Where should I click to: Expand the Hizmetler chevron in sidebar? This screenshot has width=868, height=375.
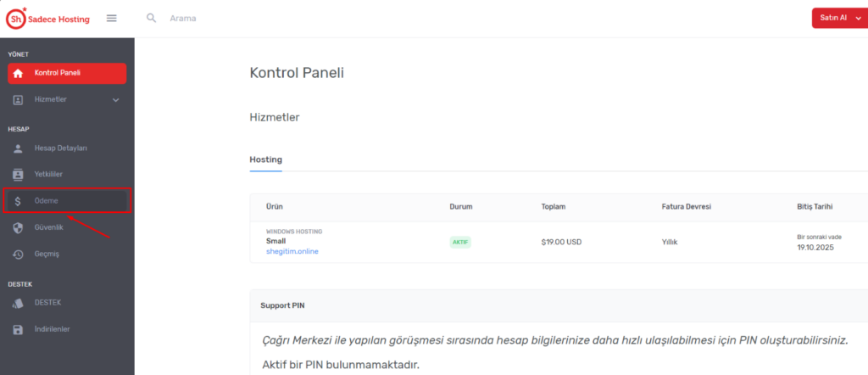click(x=115, y=100)
